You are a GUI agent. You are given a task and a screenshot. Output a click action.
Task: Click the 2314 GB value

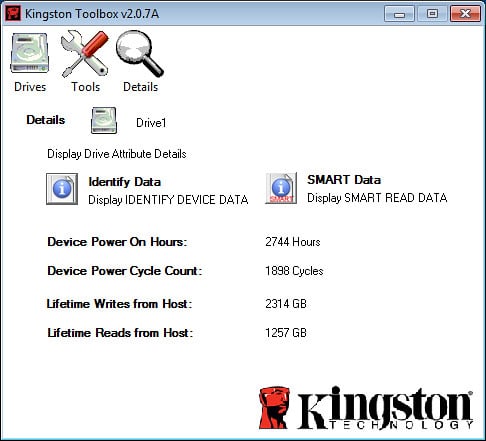286,304
